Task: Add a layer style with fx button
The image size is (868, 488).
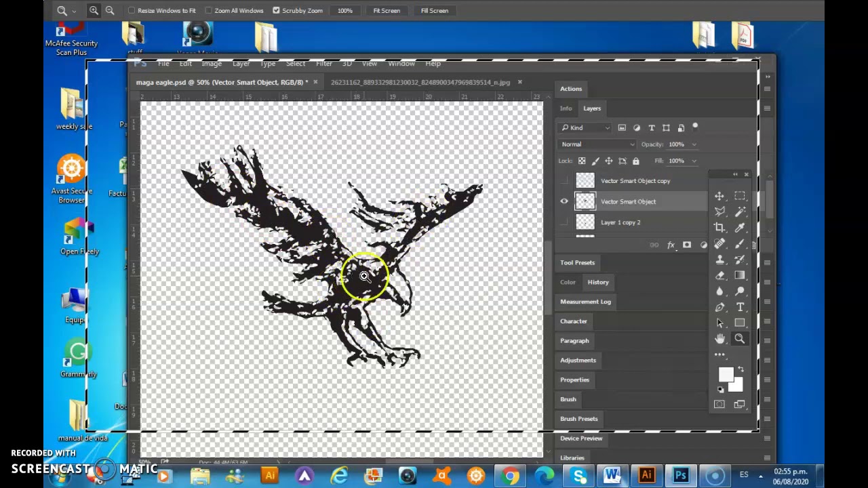Action: click(x=671, y=245)
